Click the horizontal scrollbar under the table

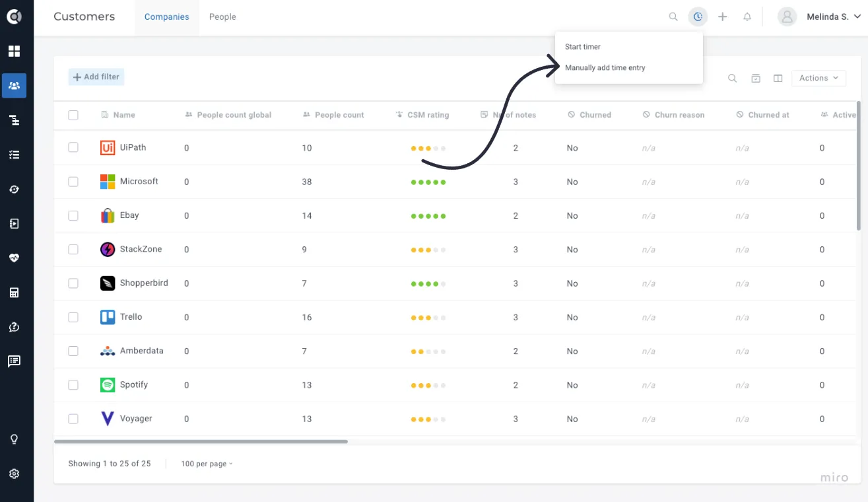(201, 441)
